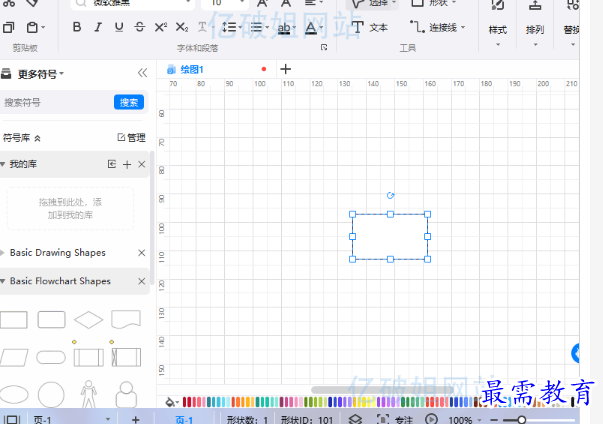Image resolution: width=603 pixels, height=424 pixels.
Task: Click the rotate handle above the rectangle
Action: [x=390, y=196]
